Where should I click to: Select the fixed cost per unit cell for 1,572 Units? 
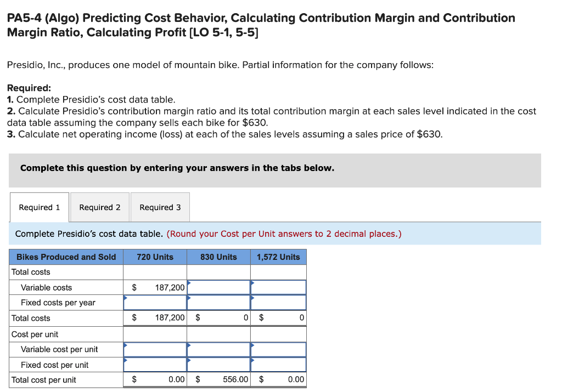click(278, 364)
